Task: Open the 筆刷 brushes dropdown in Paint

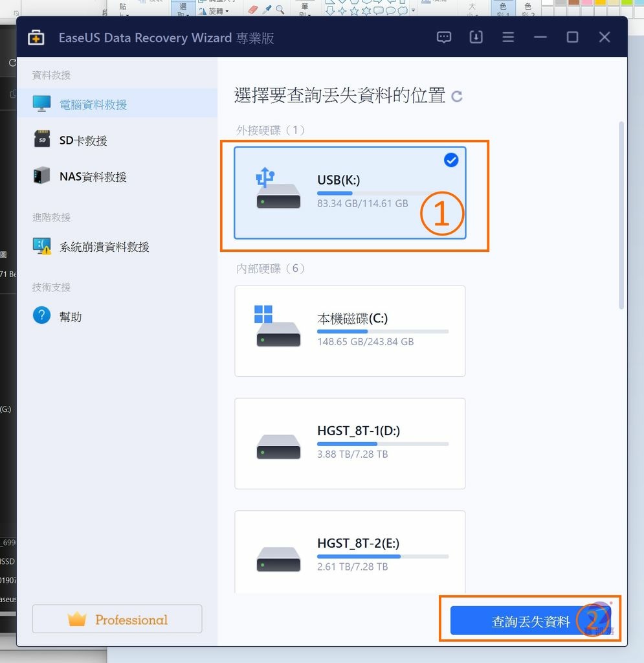Action: pyautogui.click(x=305, y=9)
